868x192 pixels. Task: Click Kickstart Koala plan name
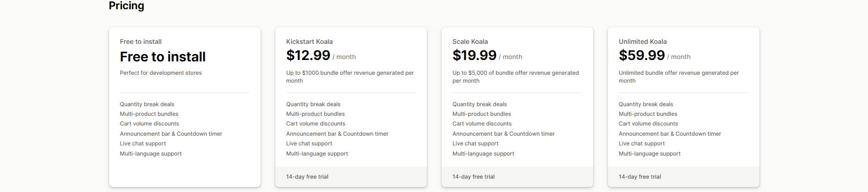click(x=309, y=42)
